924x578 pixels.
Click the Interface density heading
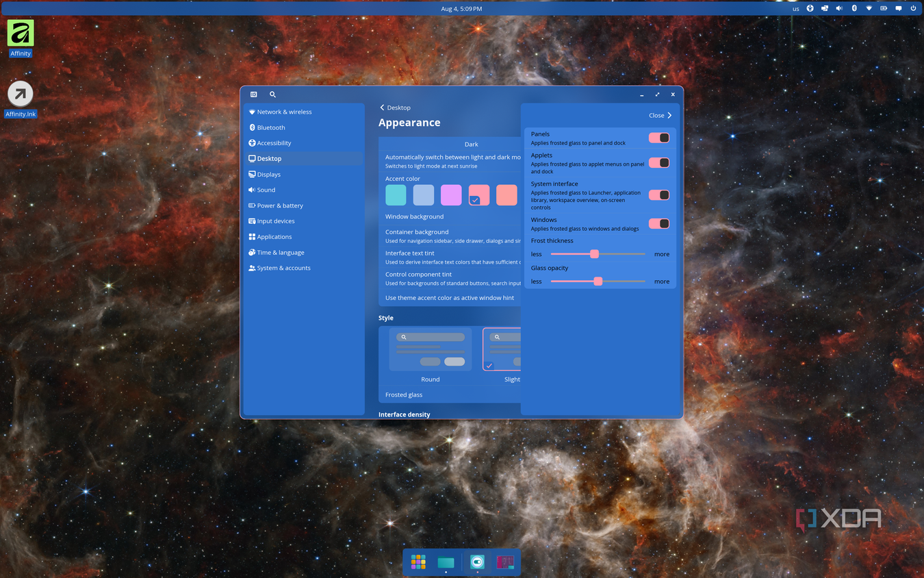405,414
